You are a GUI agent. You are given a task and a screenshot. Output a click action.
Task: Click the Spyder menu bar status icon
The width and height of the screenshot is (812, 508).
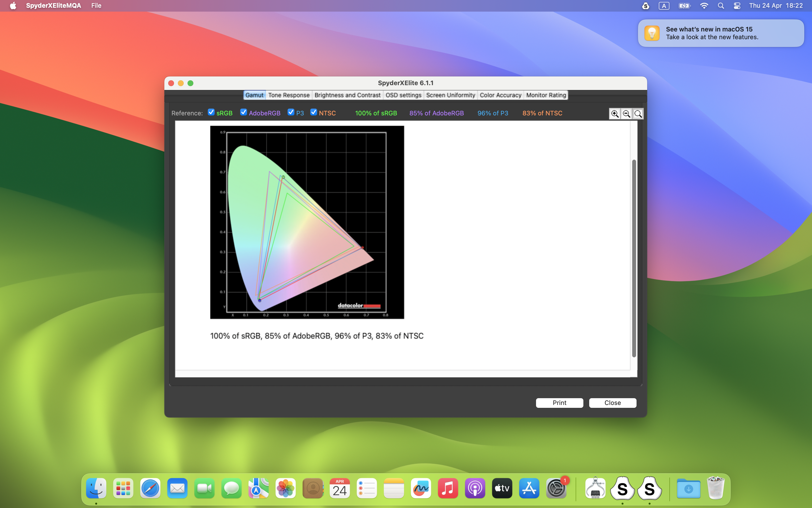click(645, 6)
